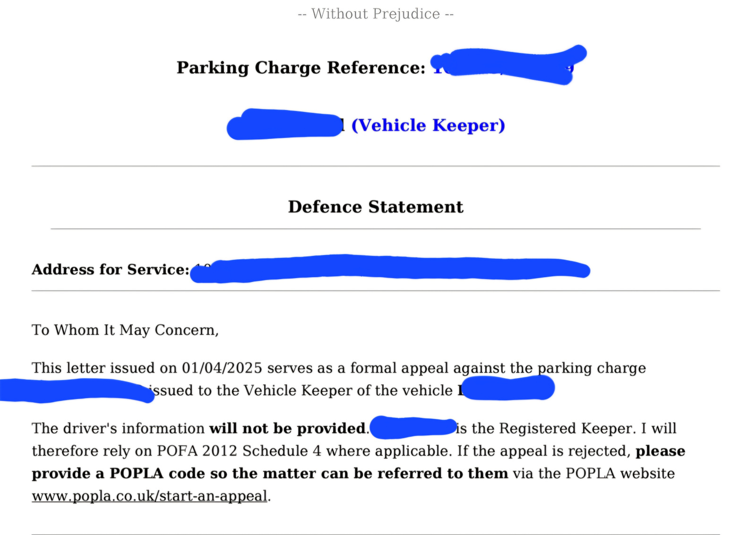Open the www.popla.co.uk/start-an-appeal link
The image size is (756, 535).
click(x=149, y=496)
